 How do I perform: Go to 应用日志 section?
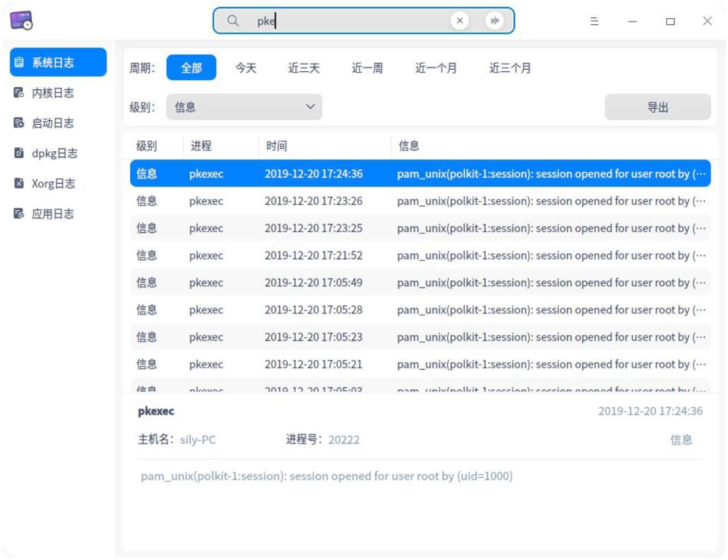coord(58,214)
